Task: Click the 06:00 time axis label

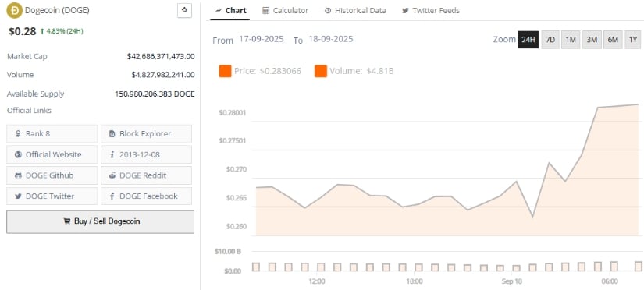Action: pyautogui.click(x=610, y=281)
